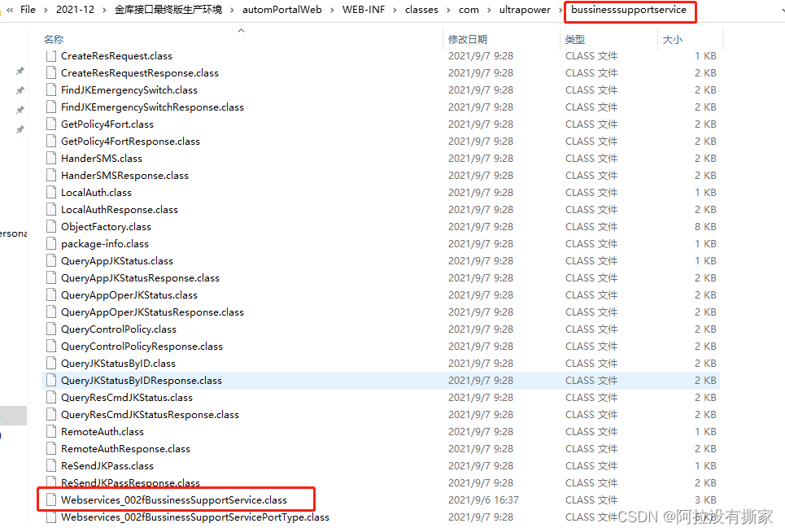Click the 3 KB size cell

point(705,500)
